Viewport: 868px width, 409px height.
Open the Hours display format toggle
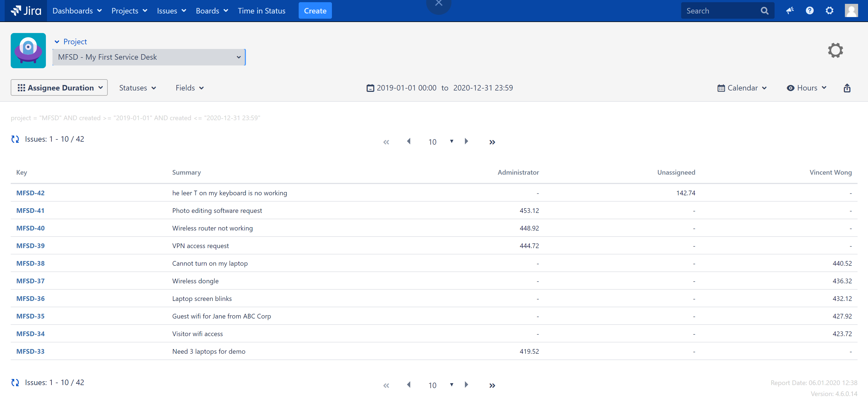pos(806,88)
